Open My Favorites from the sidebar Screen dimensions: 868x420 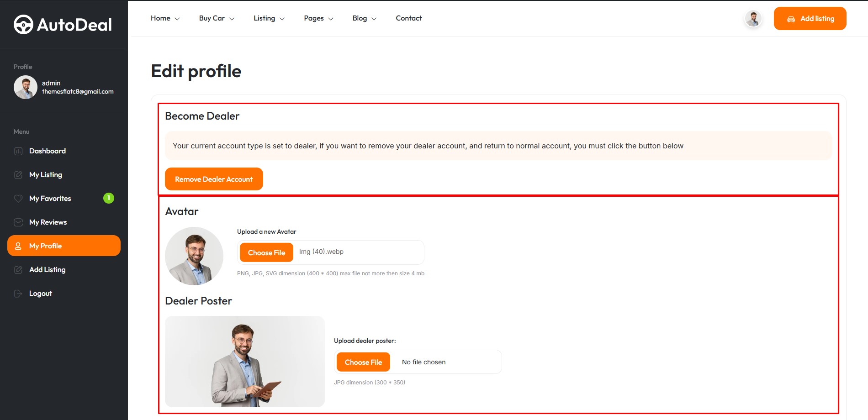click(64, 199)
